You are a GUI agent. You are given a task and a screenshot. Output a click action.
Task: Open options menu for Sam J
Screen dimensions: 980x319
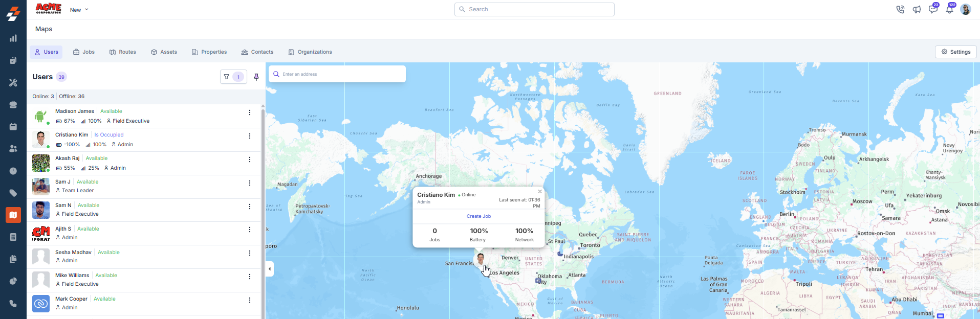click(250, 183)
